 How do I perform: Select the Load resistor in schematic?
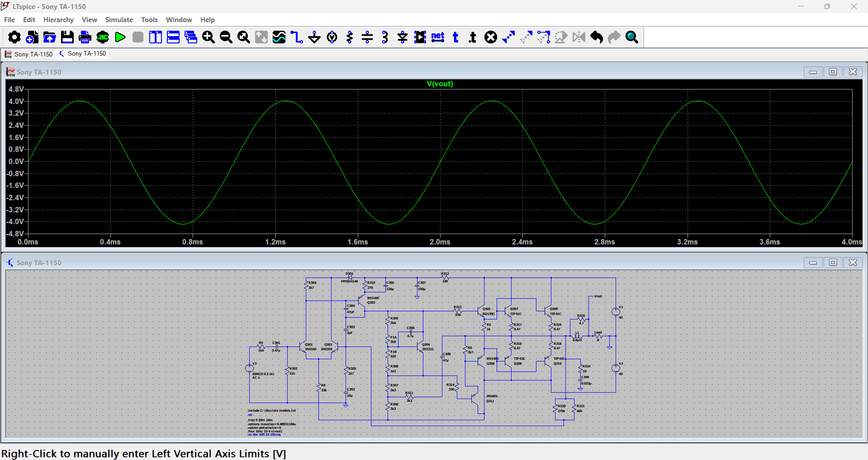click(x=598, y=336)
